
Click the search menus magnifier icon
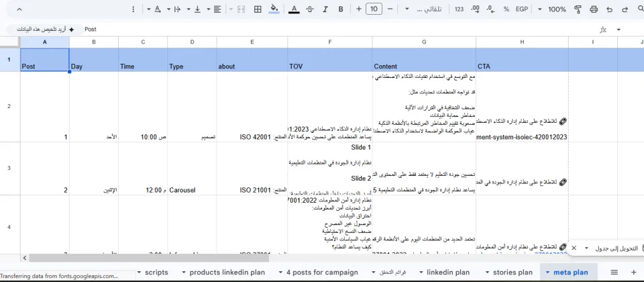(640, 9)
